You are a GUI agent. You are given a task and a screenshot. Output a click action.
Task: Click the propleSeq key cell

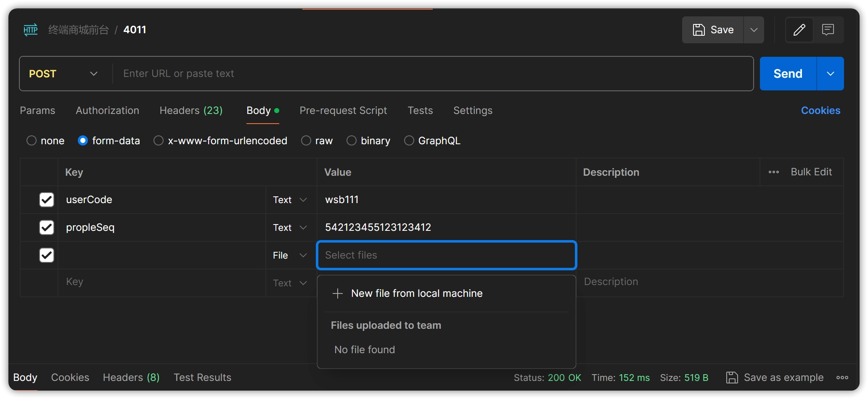[162, 227]
